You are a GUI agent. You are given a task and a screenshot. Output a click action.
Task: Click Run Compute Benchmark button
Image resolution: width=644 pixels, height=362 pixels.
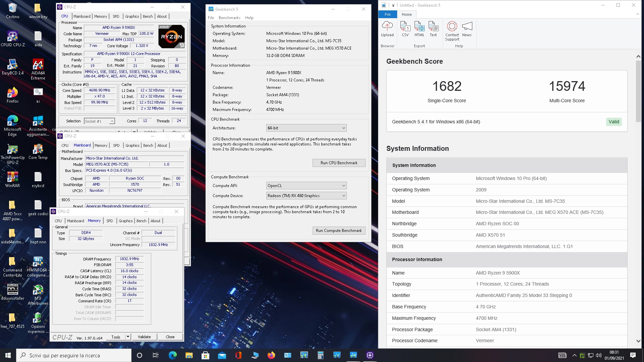pos(339,231)
